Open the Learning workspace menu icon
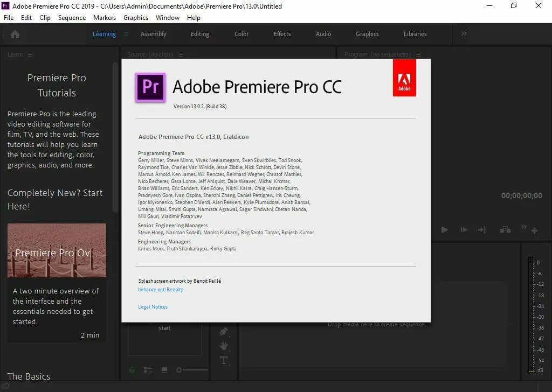The height and width of the screenshot is (392, 552). (x=126, y=34)
